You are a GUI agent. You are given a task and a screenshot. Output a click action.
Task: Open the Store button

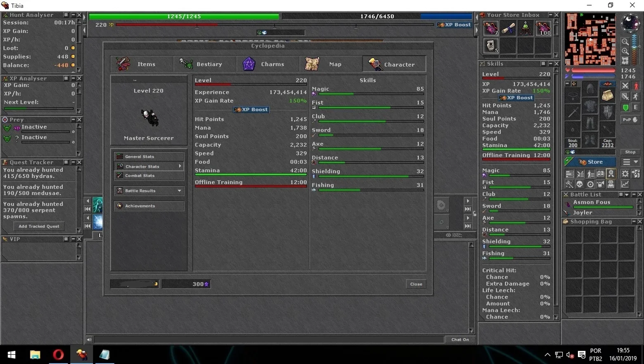coord(590,162)
